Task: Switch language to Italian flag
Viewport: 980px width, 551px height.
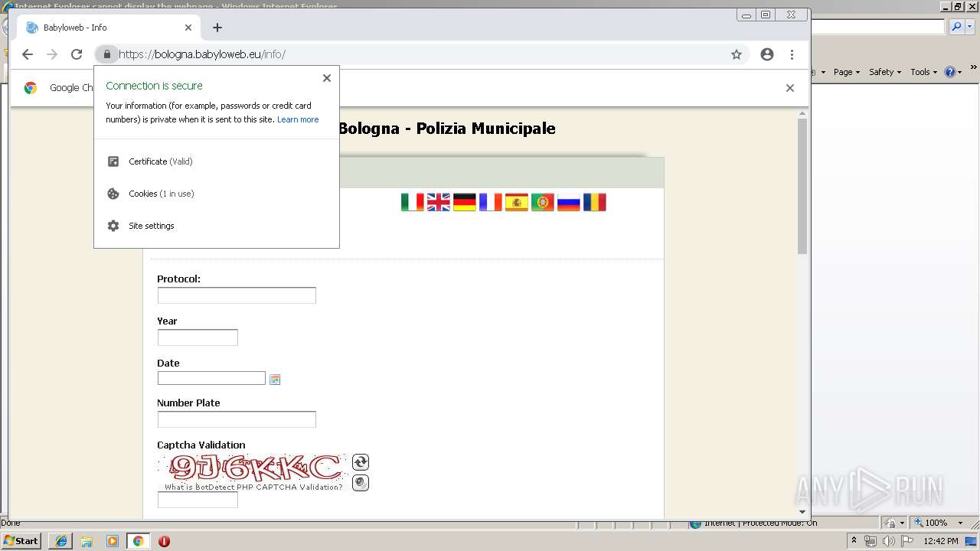Action: tap(413, 202)
